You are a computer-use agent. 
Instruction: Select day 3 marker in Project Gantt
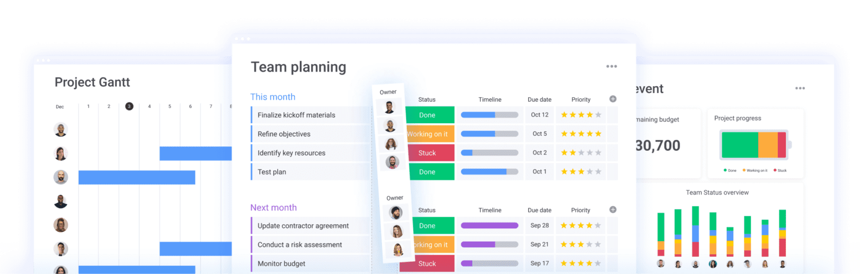[129, 106]
